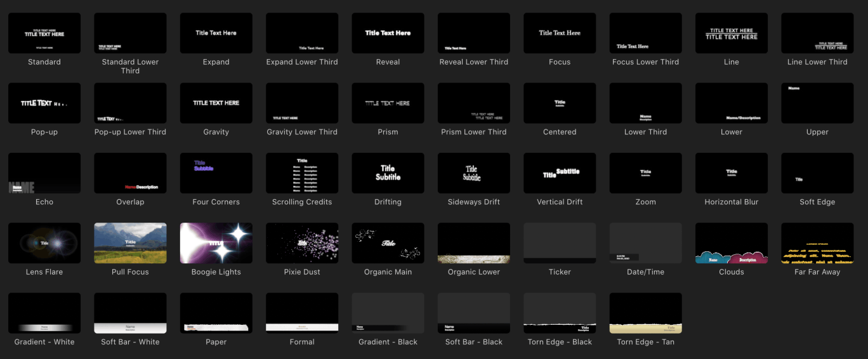Select the Vertical Drift title thumbnail
Viewport: 868px width, 359px height.
(560, 173)
